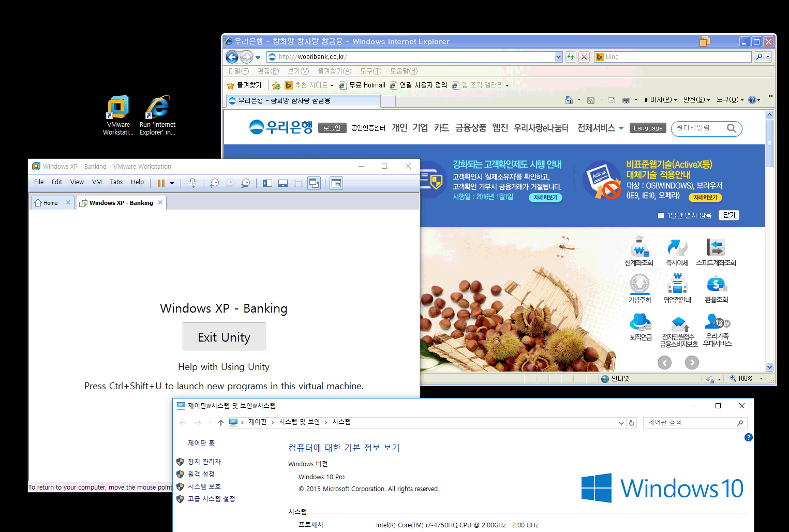Click the IE stop loading X icon

pyautogui.click(x=584, y=57)
